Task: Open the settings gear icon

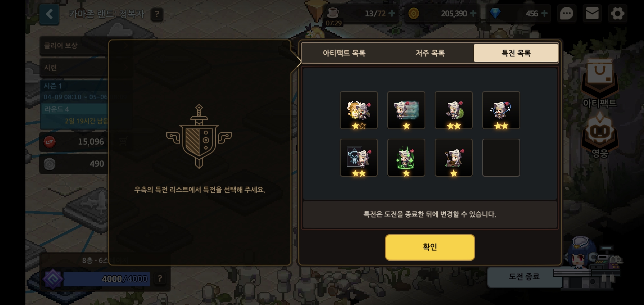Action: [617, 14]
